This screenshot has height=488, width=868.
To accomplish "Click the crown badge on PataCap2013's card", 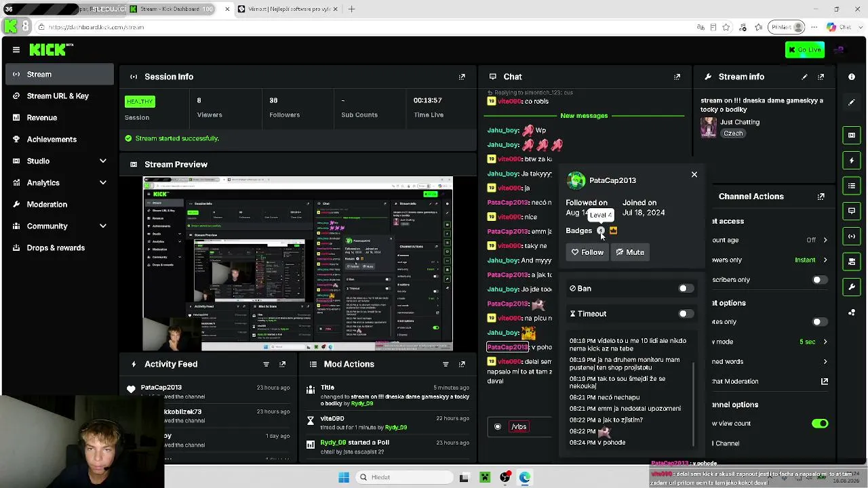I will click(613, 230).
